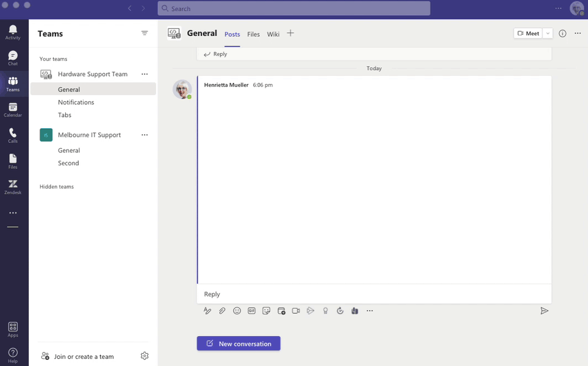Click the Search box

tap(293, 9)
